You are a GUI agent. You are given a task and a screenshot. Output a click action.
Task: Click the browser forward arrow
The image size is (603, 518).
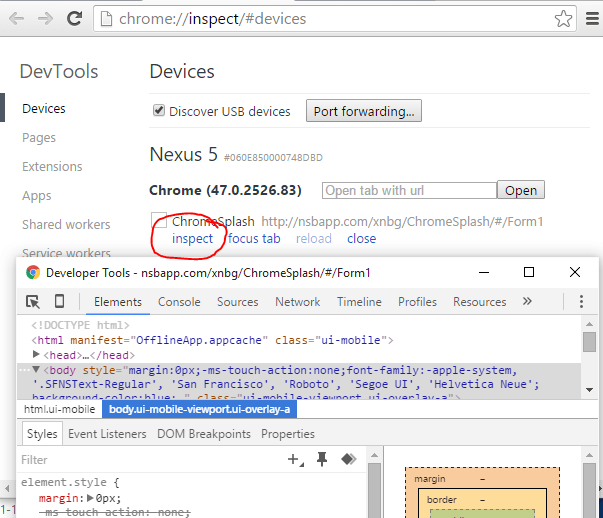coord(45,18)
